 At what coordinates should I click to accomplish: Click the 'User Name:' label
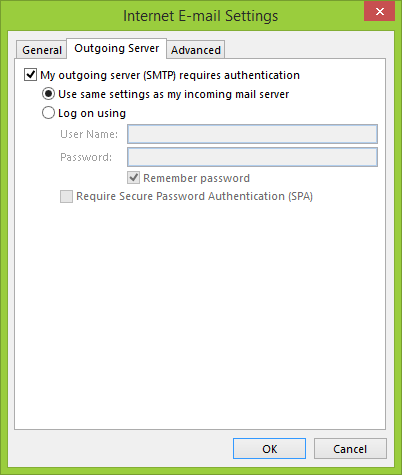click(x=89, y=134)
